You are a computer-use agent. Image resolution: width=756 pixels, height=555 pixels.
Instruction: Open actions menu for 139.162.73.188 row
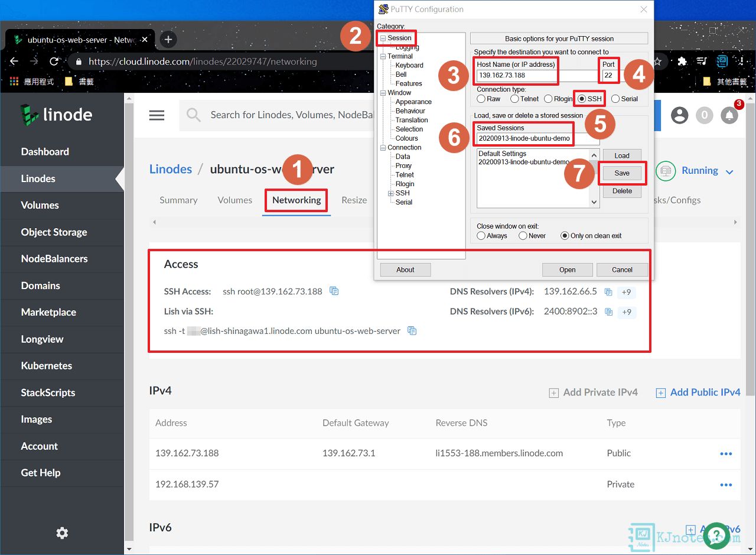tap(726, 454)
